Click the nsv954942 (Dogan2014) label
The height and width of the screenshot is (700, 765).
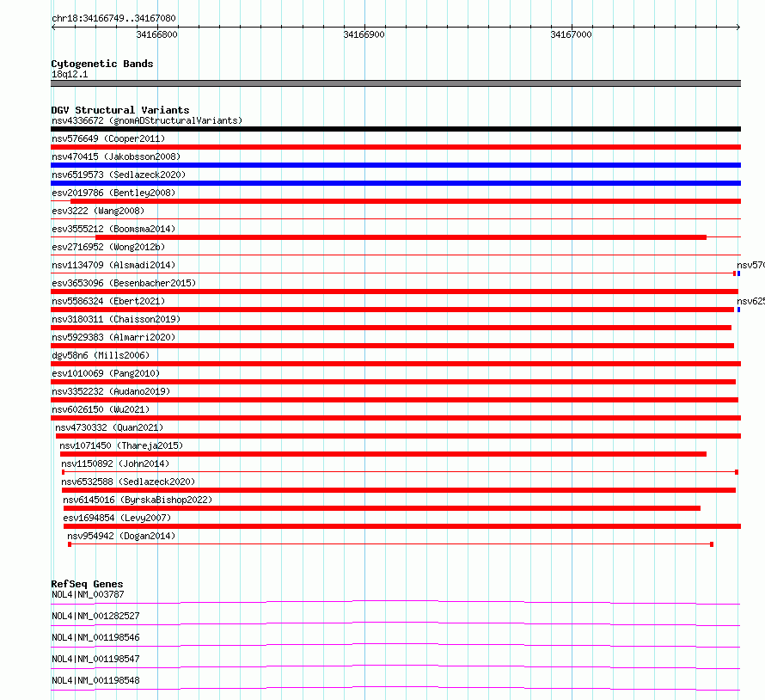pos(121,536)
